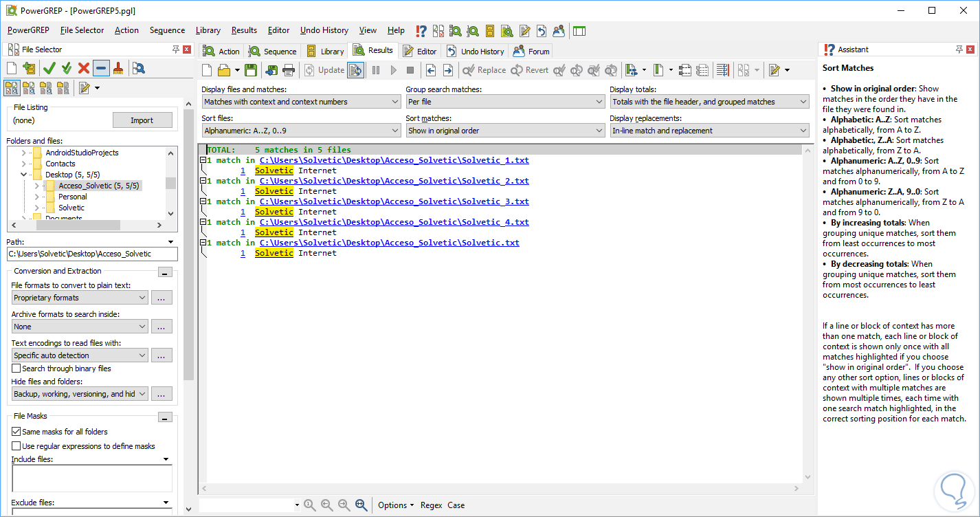The image size is (980, 517).
Task: Toggle the first file selector view mode button
Action: (x=12, y=88)
